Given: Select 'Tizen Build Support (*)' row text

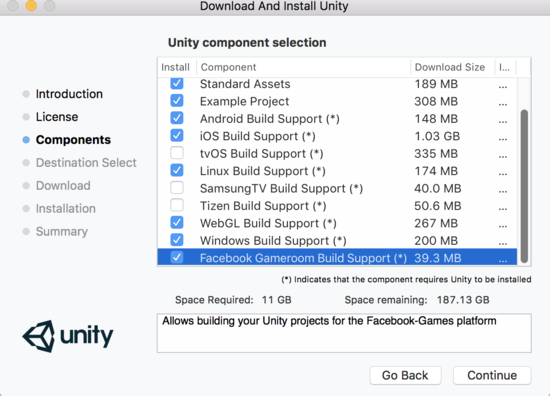Looking at the screenshot, I should [x=263, y=206].
